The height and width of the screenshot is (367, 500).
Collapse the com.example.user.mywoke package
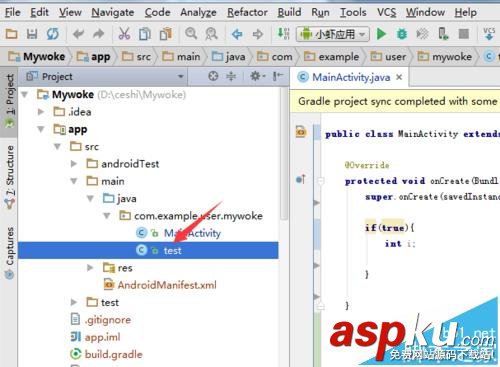[x=107, y=216]
